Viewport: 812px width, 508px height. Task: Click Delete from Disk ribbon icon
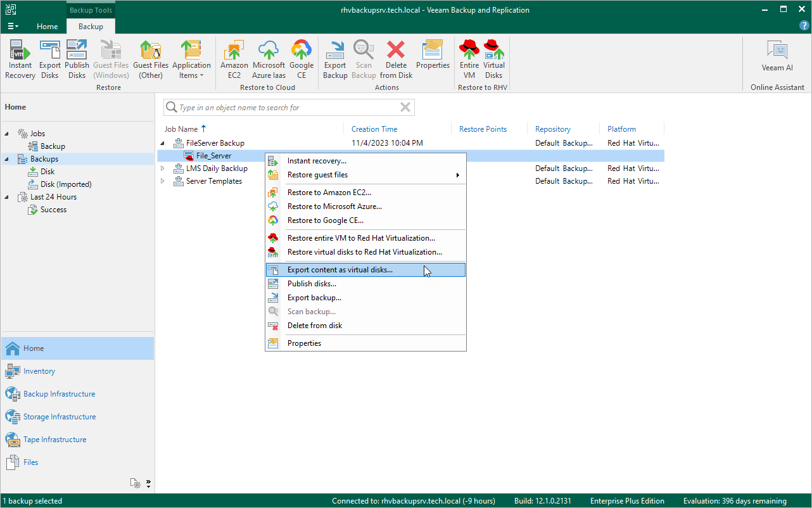tap(396, 60)
